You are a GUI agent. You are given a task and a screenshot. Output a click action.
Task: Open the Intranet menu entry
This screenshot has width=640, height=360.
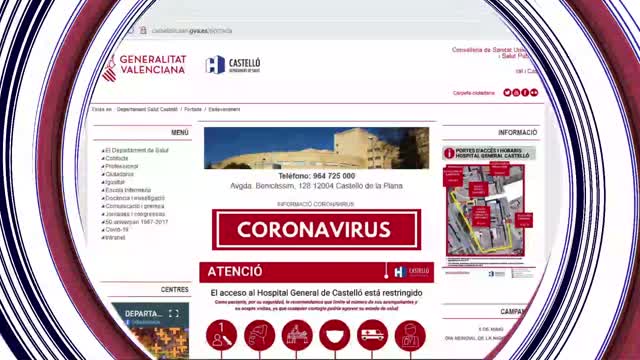click(x=115, y=238)
